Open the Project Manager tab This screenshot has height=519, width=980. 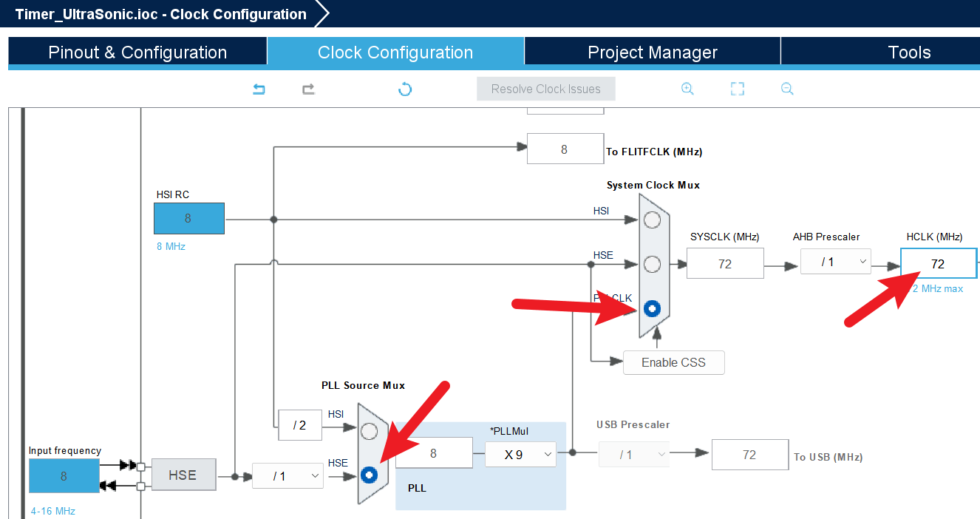click(652, 52)
